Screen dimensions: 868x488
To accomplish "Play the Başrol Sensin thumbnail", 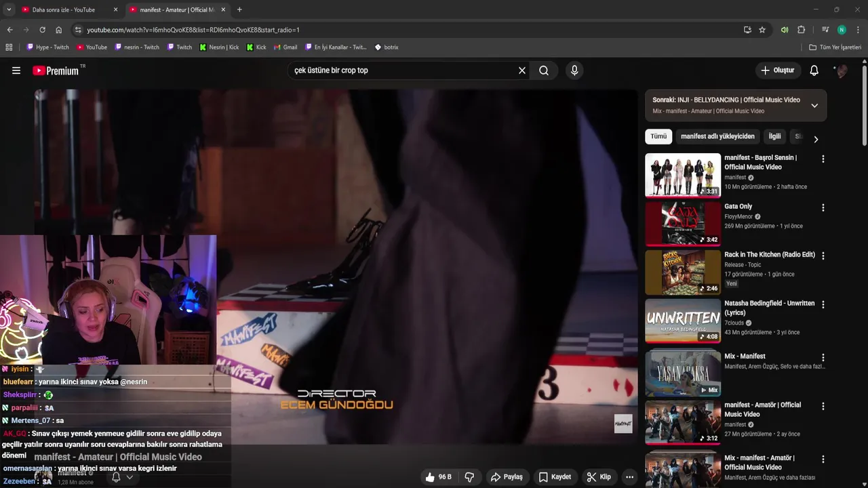I will click(683, 175).
